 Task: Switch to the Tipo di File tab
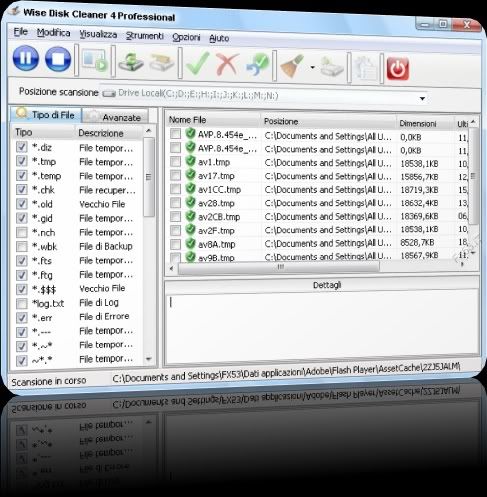[47, 115]
